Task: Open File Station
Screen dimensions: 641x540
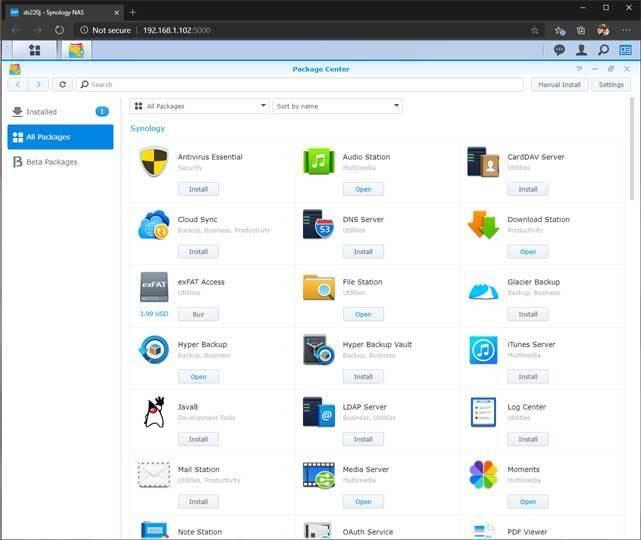Action: click(x=363, y=314)
